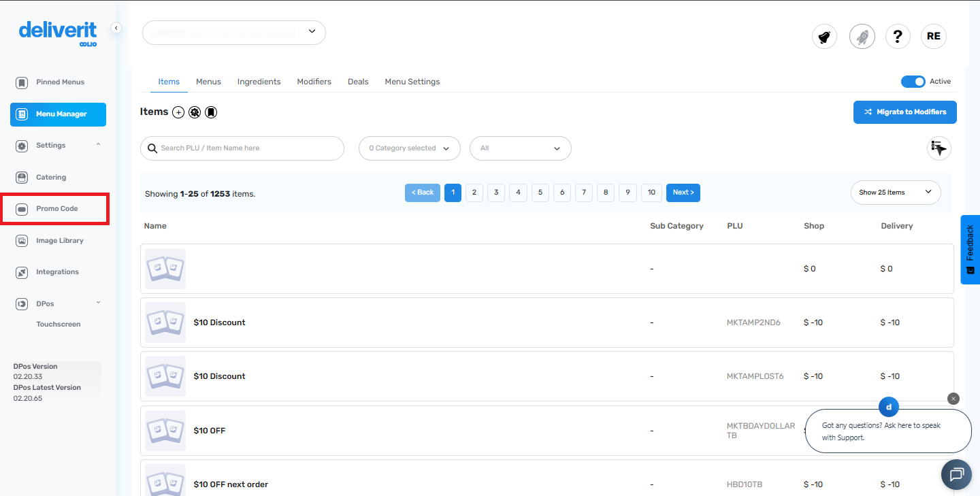Click the rocket launch icon in the header
This screenshot has height=496, width=980.
coord(862,36)
